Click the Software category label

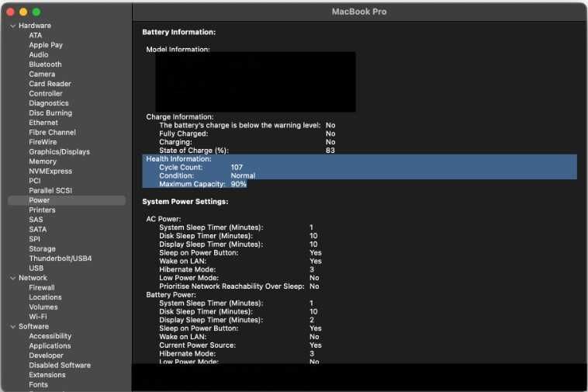pos(34,327)
